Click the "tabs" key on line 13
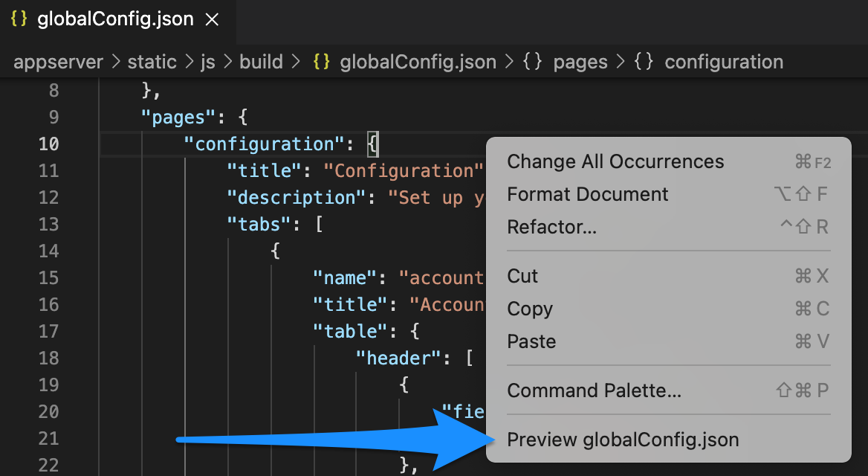The width and height of the screenshot is (868, 476). pyautogui.click(x=259, y=225)
